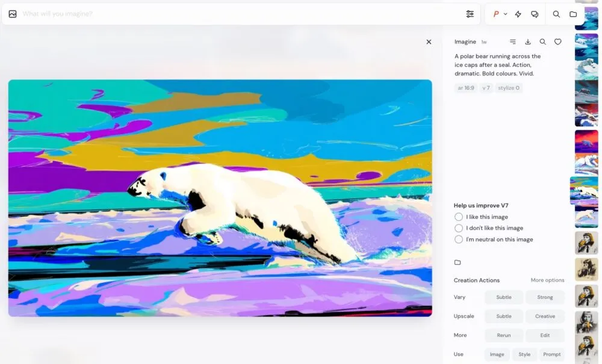Click the search icon in the top bar
Image resolution: width=602 pixels, height=364 pixels.
coord(556,14)
